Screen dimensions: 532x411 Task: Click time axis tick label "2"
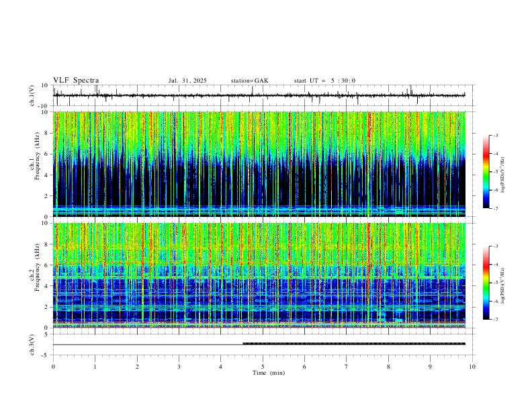coord(137,367)
